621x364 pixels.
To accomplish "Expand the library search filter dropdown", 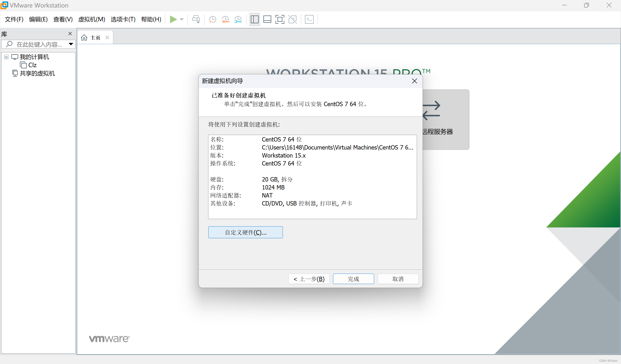I will point(71,44).
